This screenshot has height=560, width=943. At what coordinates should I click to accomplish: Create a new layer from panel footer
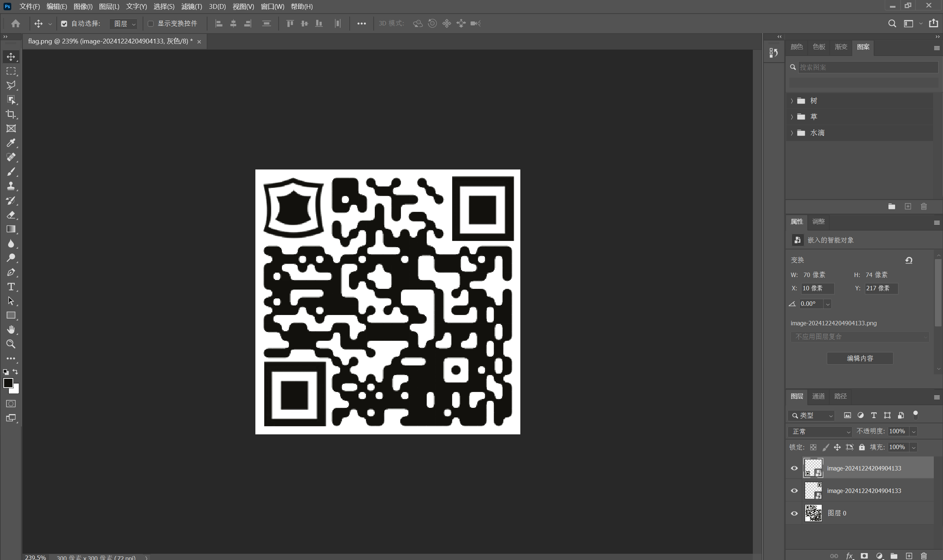(909, 556)
